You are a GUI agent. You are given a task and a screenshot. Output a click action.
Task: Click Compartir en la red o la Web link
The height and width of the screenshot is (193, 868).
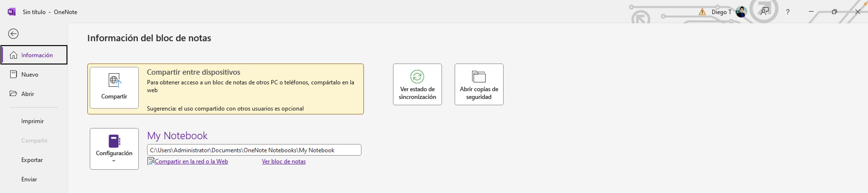191,161
